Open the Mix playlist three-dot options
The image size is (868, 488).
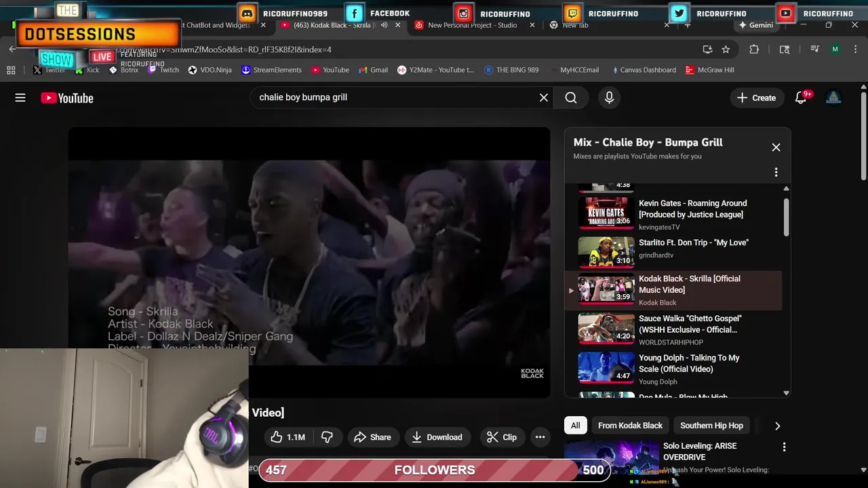776,172
